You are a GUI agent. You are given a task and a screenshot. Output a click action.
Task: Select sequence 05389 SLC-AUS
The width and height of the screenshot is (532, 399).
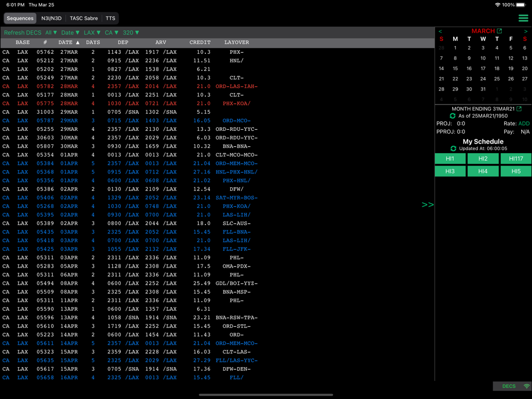[217, 223]
